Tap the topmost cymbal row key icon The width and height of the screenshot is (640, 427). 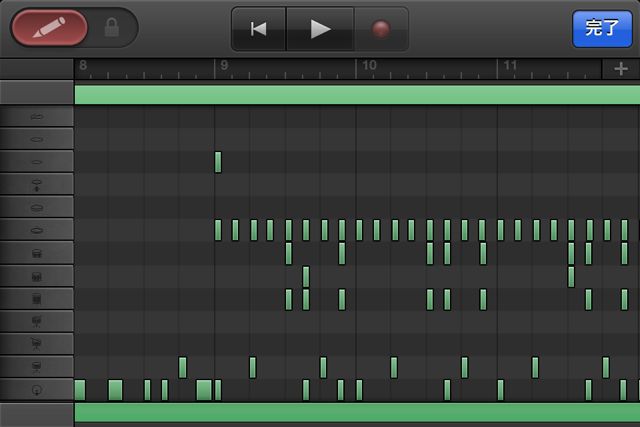pos(37,117)
